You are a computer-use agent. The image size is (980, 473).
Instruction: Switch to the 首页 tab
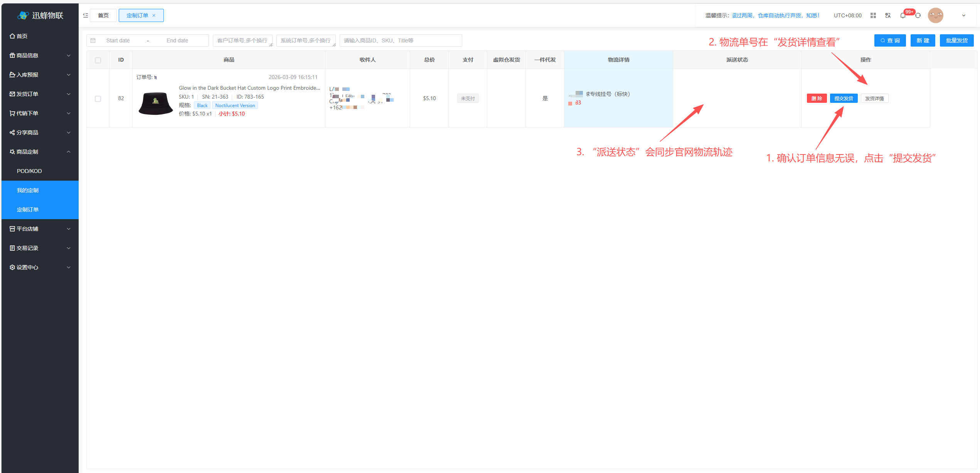(x=103, y=15)
